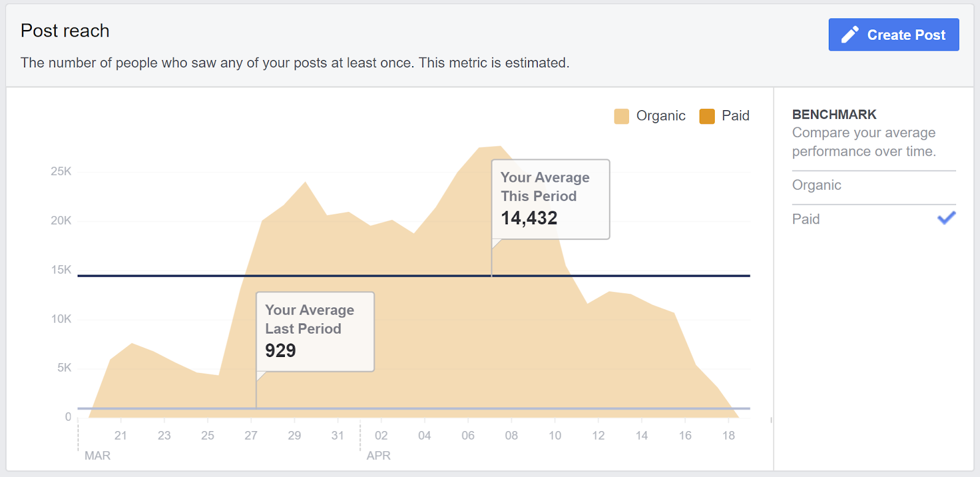This screenshot has height=477, width=980.
Task: Click the Post reach title
Action: pyautogui.click(x=65, y=31)
